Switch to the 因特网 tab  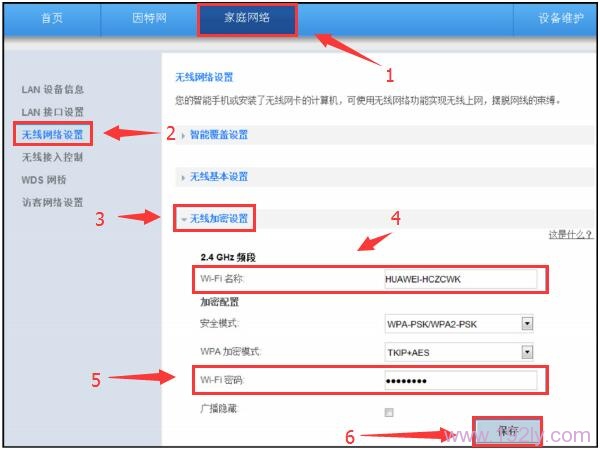[x=150, y=18]
